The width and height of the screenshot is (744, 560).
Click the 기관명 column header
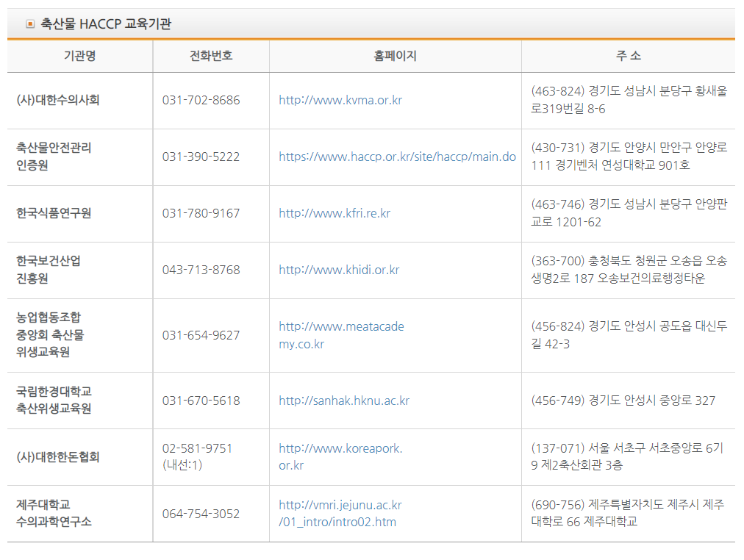click(x=79, y=56)
